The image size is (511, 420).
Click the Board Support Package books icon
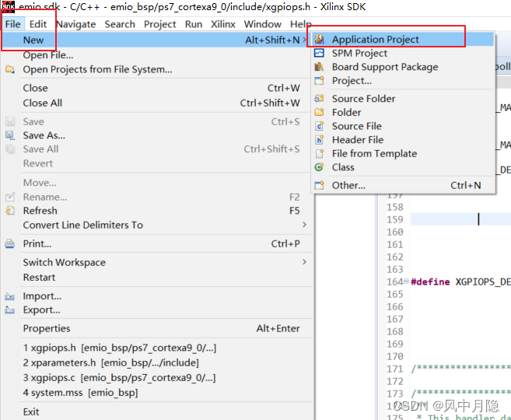pos(319,66)
